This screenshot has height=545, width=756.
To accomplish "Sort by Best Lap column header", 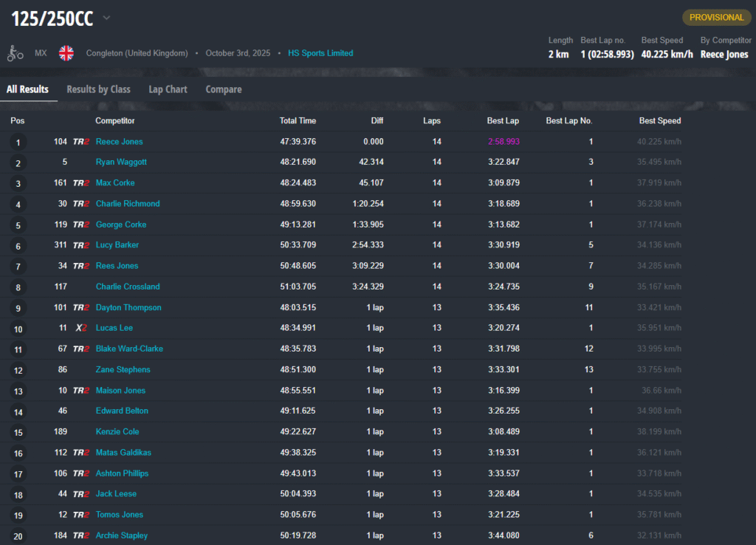I will pos(502,121).
